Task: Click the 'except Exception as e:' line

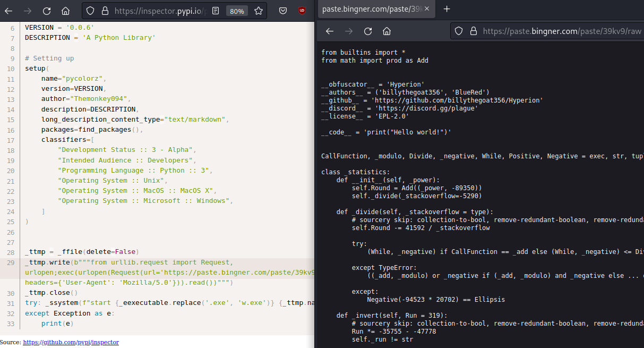Action: [70, 313]
